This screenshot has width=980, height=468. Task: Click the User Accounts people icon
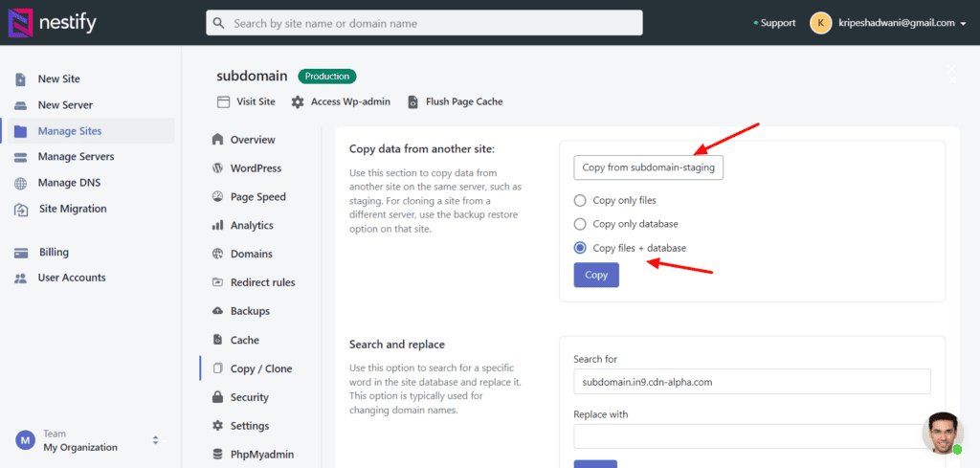(x=21, y=279)
